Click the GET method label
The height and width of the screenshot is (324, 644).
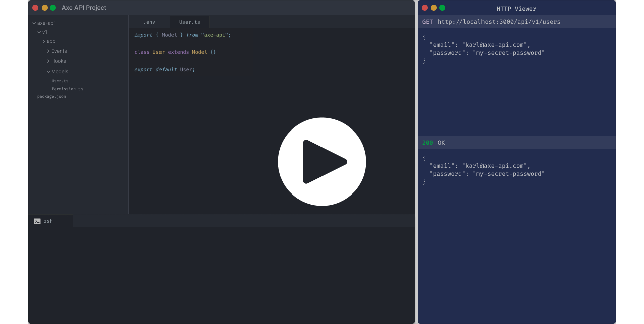coord(427,22)
